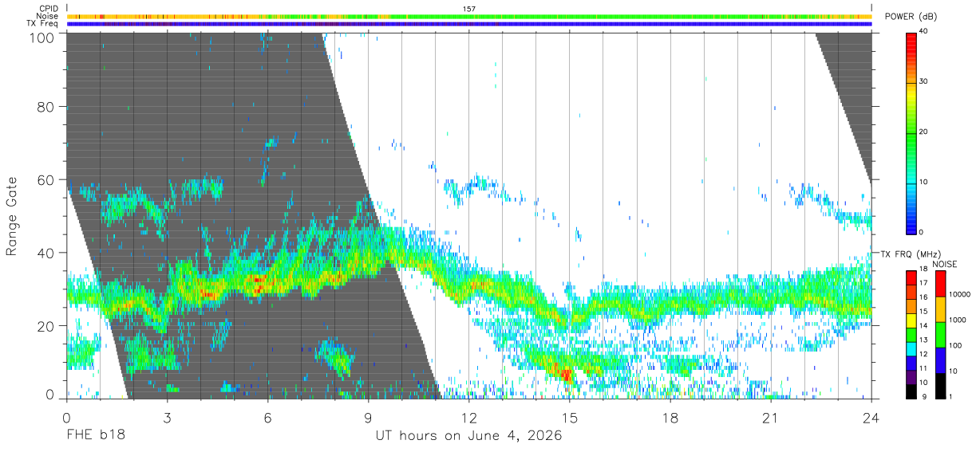Click the 'Noise' label at top left
980x452 pixels.
(x=48, y=16)
